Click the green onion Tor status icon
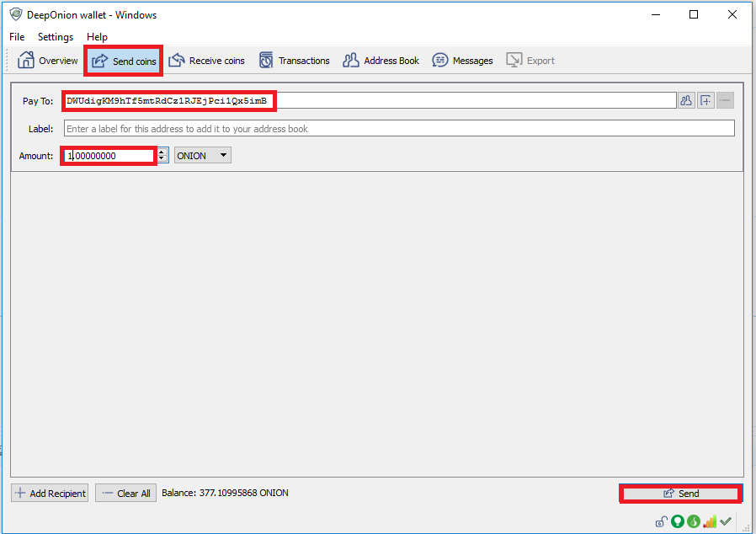The height and width of the screenshot is (534, 756). (694, 521)
